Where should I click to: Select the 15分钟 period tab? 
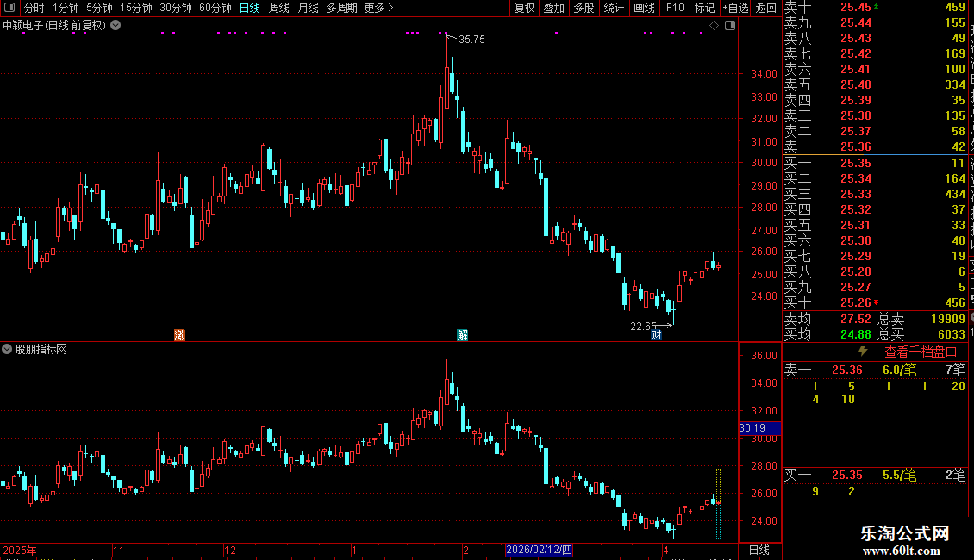pyautogui.click(x=135, y=8)
